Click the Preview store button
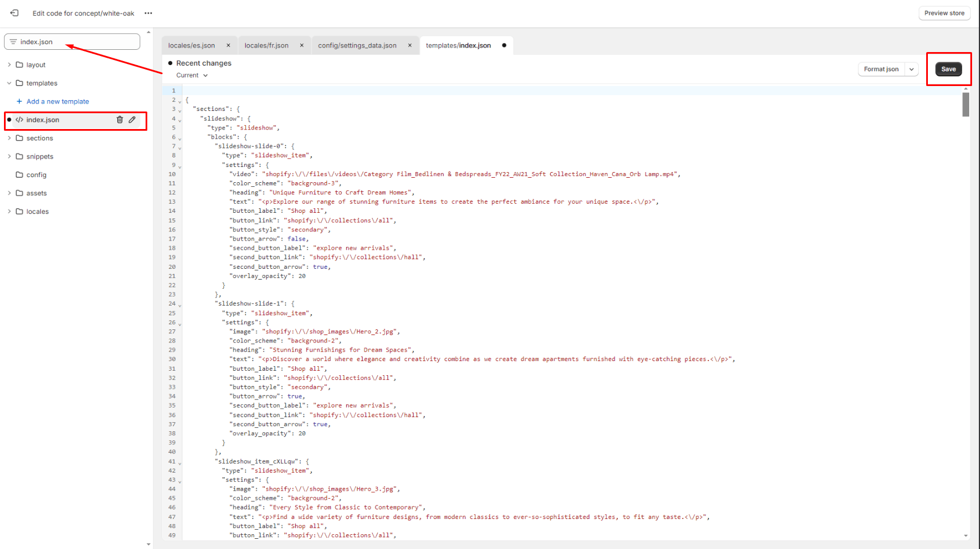The width and height of the screenshot is (980, 549). (944, 13)
